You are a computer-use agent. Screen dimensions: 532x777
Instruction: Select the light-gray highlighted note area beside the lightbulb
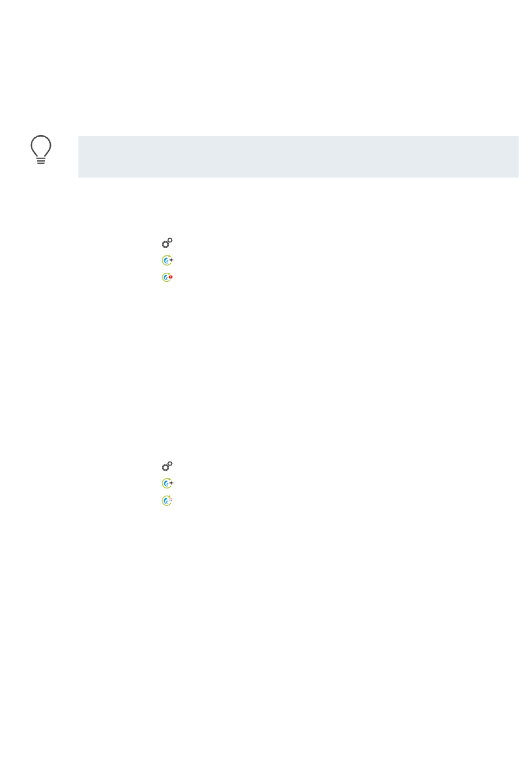(298, 157)
